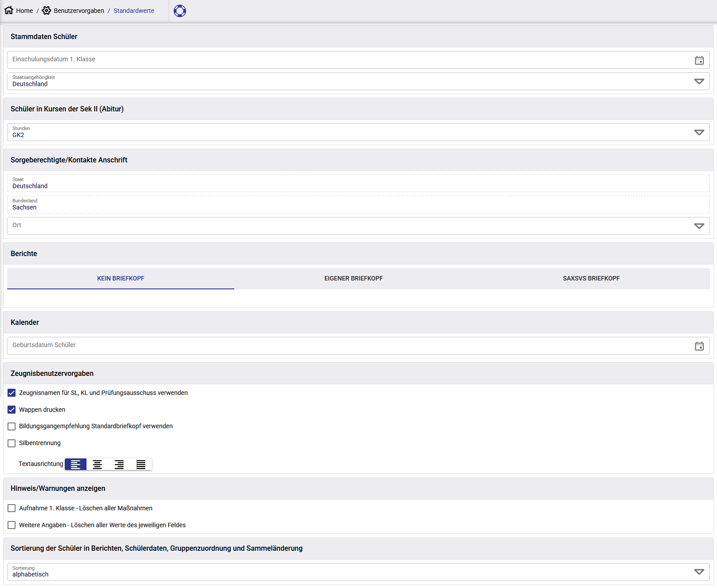The height and width of the screenshot is (588, 717).
Task: Set text alignment to justified
Action: [141, 464]
